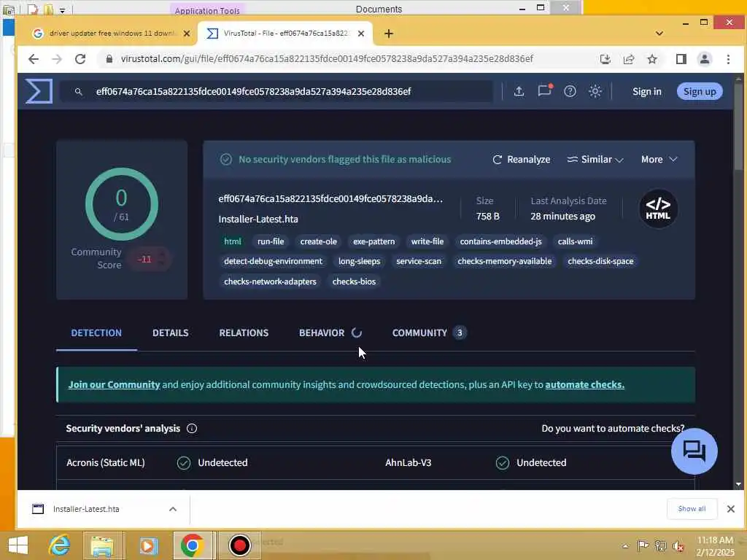Click the search magnifier icon in VirusTotal
This screenshot has width=747, height=560.
coord(79,91)
